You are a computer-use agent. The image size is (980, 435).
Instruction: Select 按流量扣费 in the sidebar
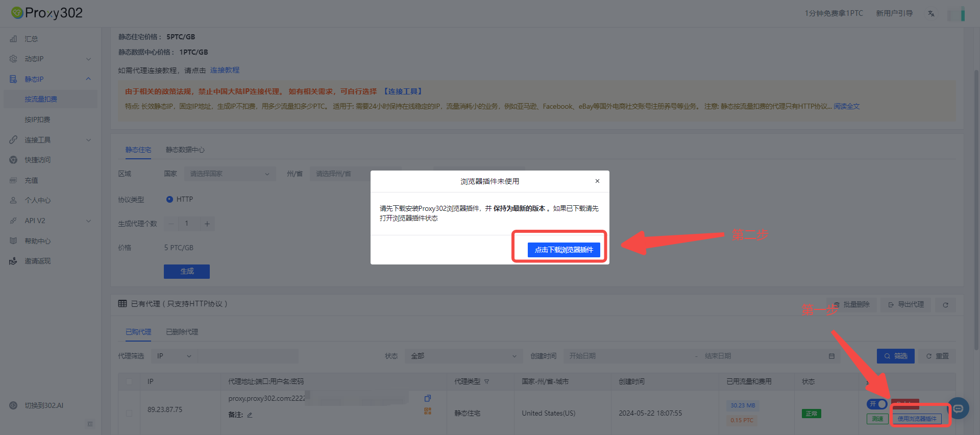[51, 99]
